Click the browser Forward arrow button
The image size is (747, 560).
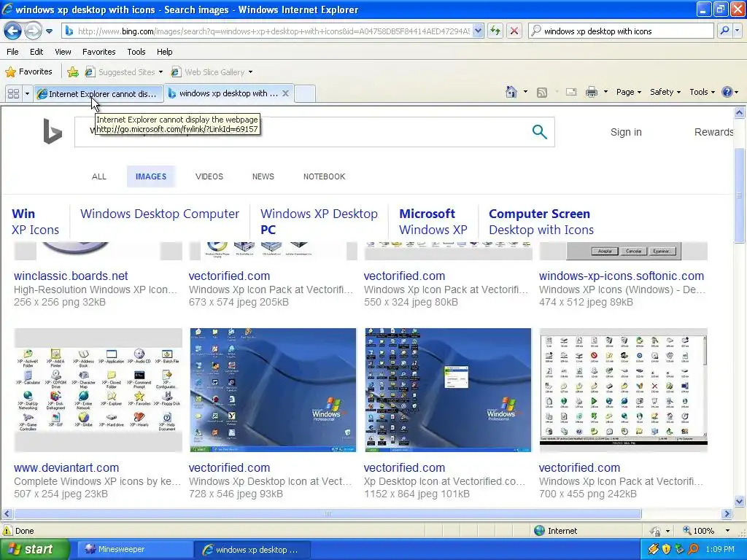pyautogui.click(x=33, y=31)
